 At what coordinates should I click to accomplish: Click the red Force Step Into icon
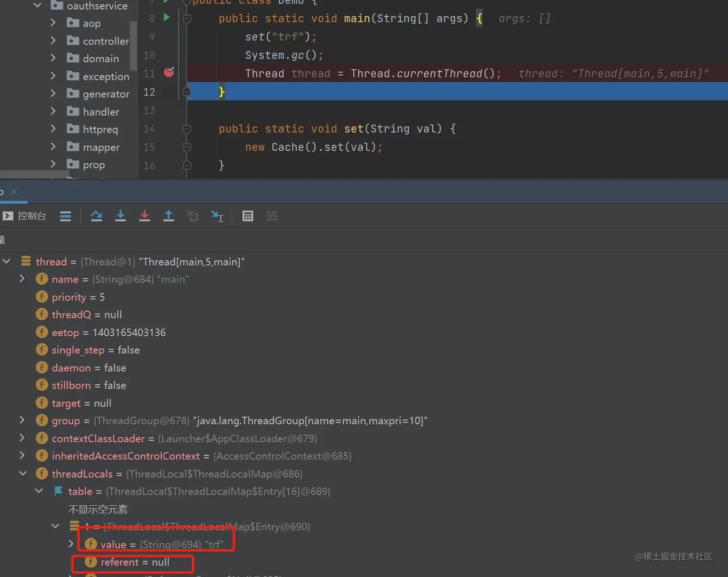coord(144,216)
